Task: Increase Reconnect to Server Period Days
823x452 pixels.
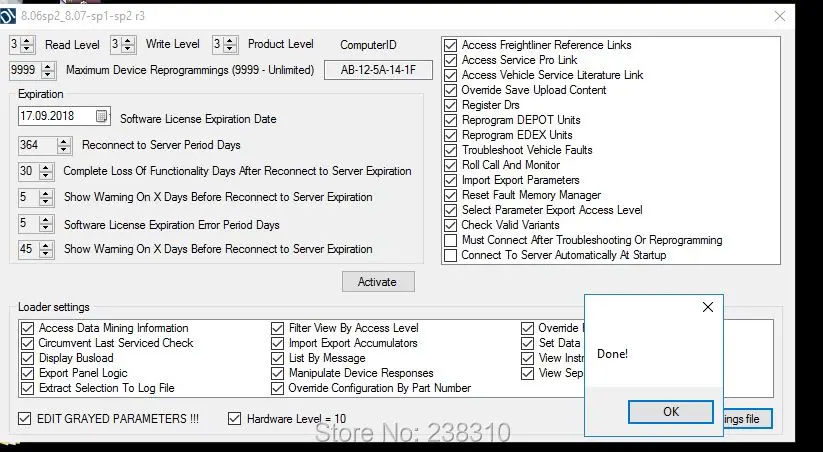Action: pyautogui.click(x=64, y=141)
